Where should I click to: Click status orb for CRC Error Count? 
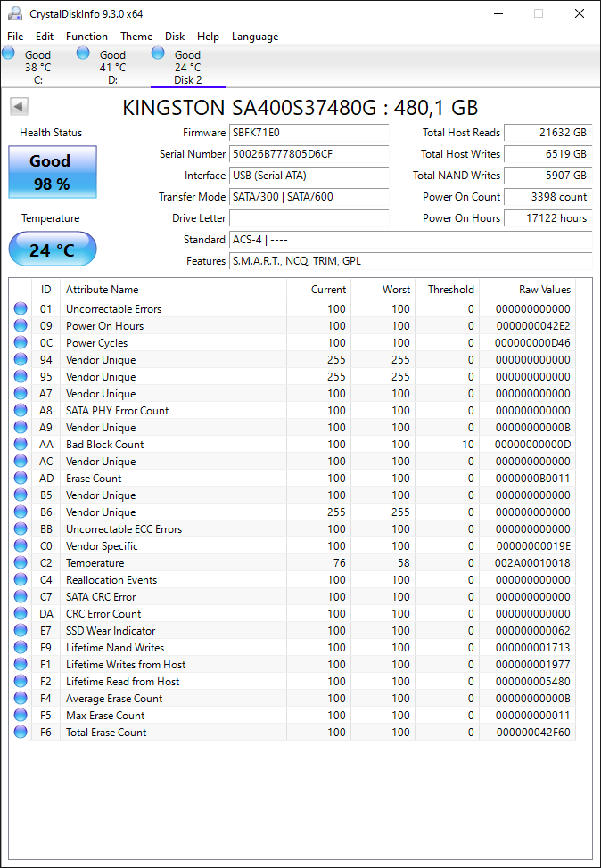coord(21,613)
